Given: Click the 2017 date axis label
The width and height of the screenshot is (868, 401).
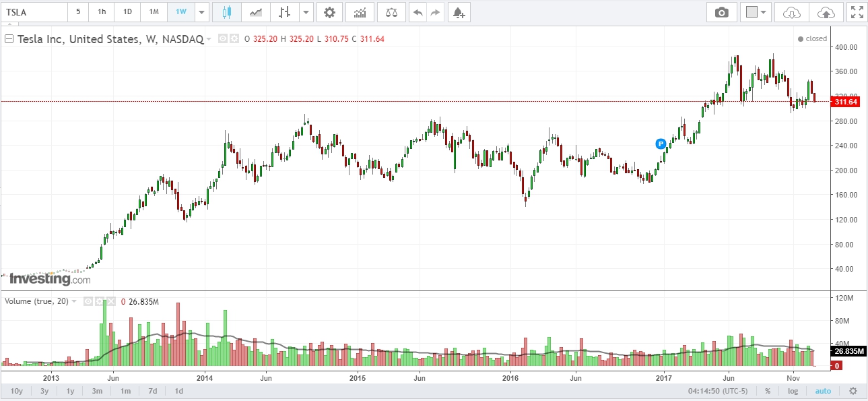Looking at the screenshot, I should click(664, 377).
